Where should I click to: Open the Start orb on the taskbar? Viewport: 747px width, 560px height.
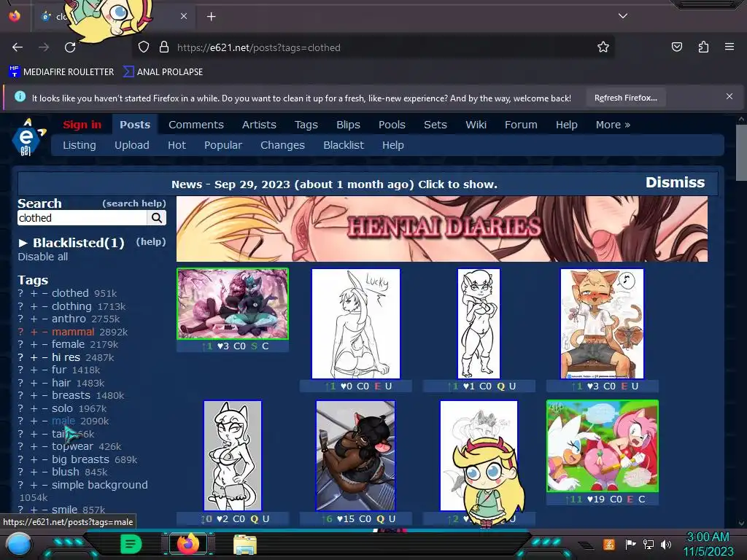point(19,544)
